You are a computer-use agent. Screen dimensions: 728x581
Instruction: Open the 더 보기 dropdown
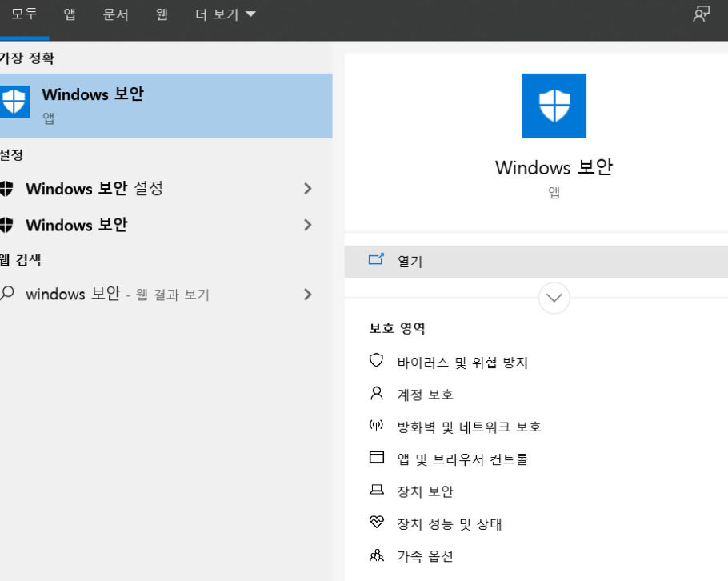(226, 14)
